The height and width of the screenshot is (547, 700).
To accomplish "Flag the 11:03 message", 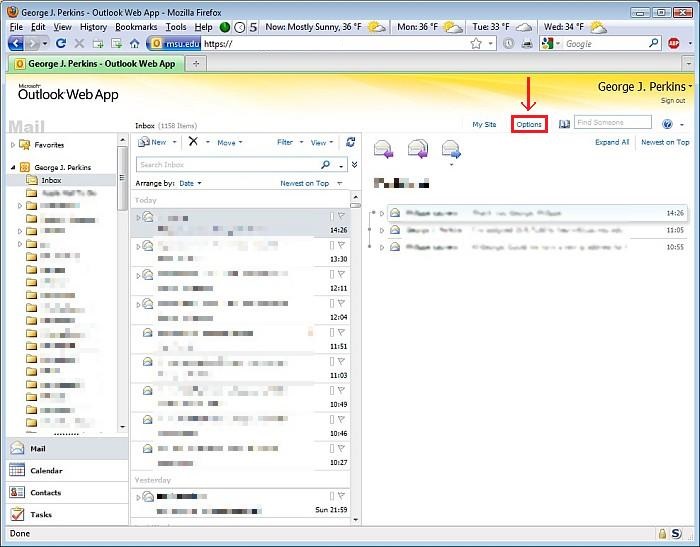I will click(342, 361).
